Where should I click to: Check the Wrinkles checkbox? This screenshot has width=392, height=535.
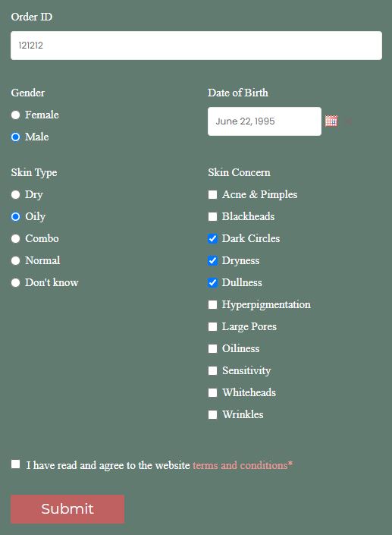coord(212,414)
